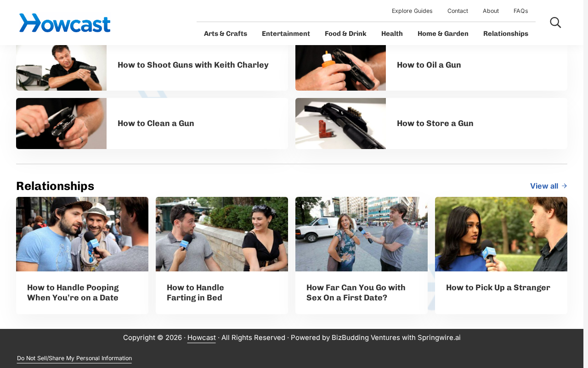Click the How to Store a Gun title
Screen dimensions: 588x368
tap(435, 123)
